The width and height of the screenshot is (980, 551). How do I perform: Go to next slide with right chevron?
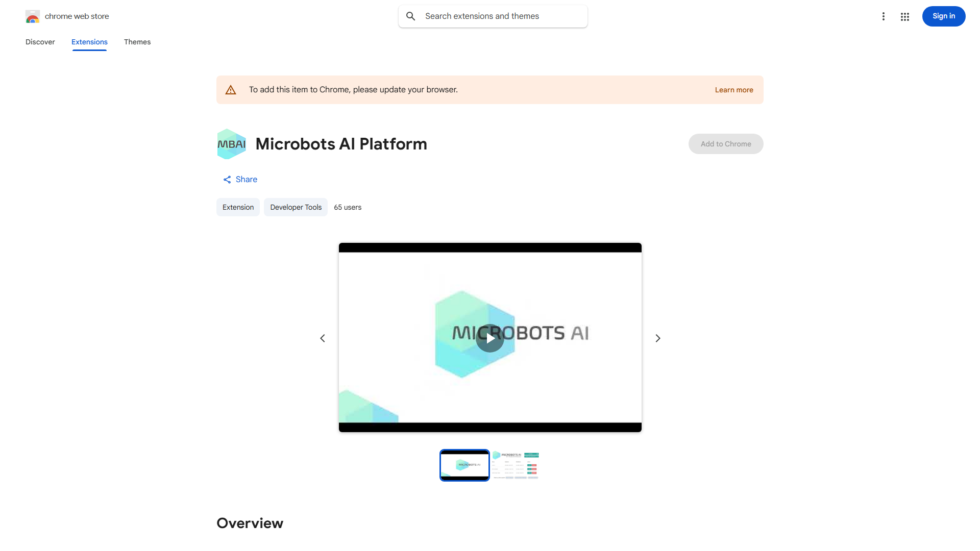pyautogui.click(x=657, y=338)
